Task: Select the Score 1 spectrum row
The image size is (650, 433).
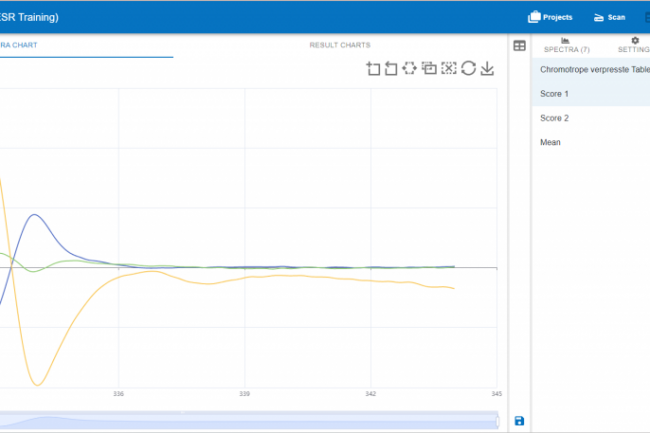Action: coord(591,94)
